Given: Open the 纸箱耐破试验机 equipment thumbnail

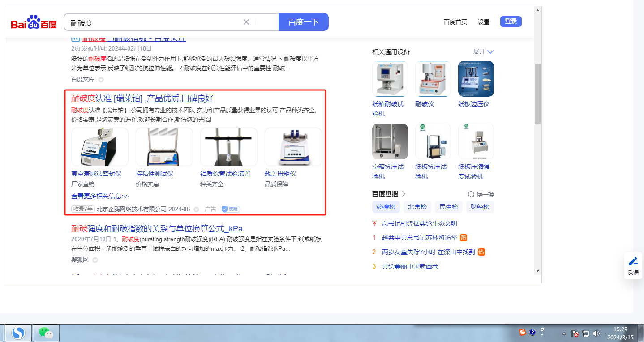Looking at the screenshot, I should pos(390,79).
